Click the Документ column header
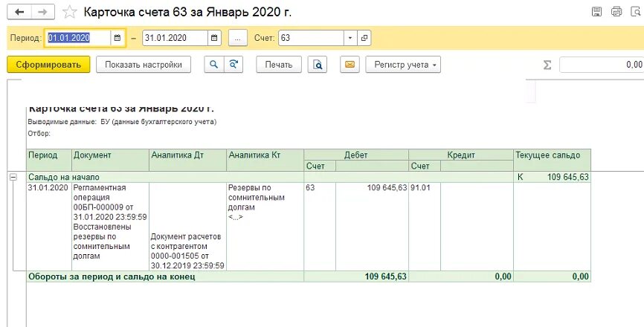The image size is (644, 327). point(111,160)
